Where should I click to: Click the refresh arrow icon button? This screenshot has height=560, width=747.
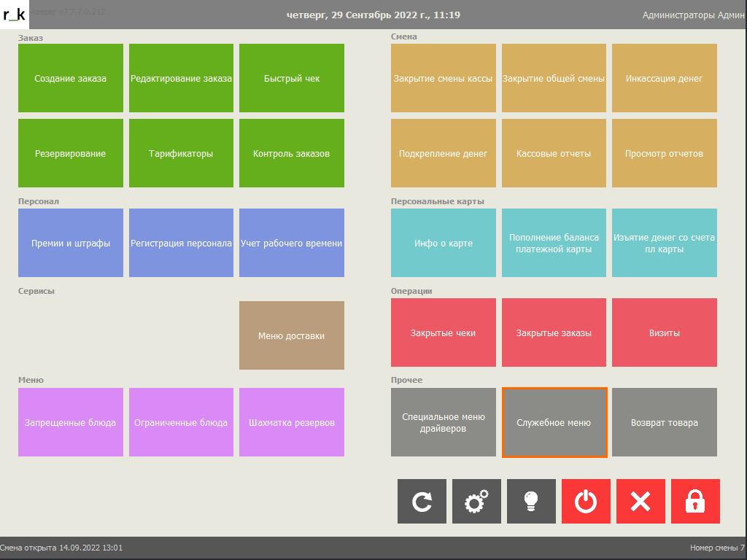(x=422, y=501)
